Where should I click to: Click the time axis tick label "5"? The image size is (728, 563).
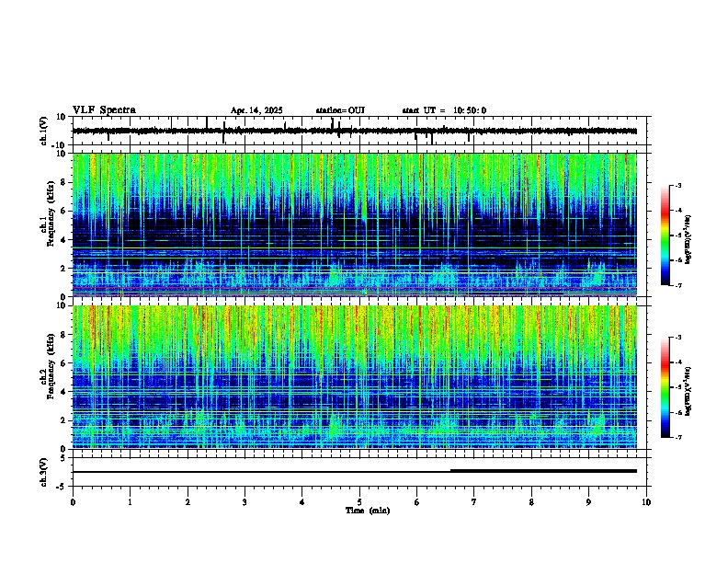[359, 502]
